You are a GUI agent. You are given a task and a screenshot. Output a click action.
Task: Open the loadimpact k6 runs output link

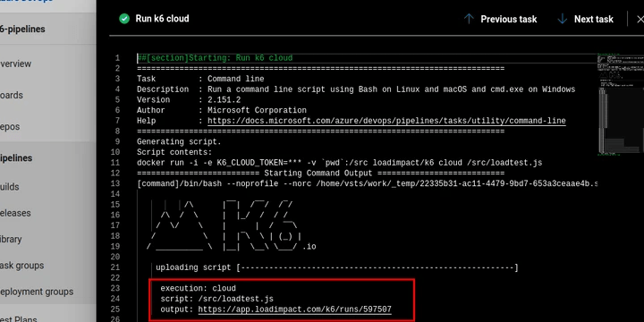click(294, 309)
